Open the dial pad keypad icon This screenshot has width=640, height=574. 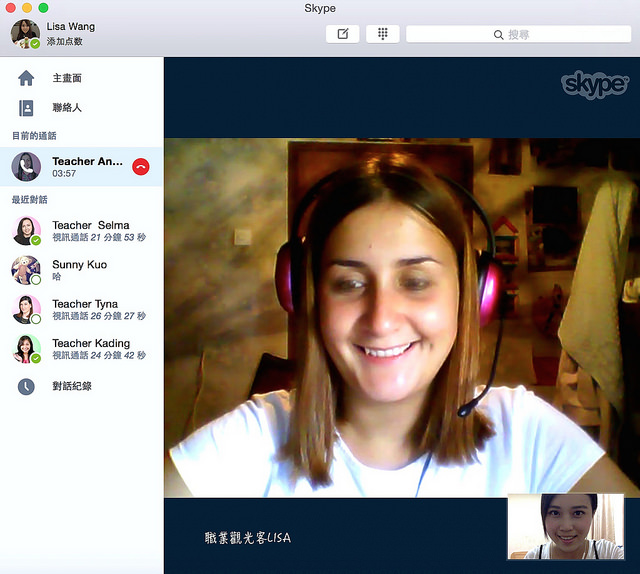click(382, 34)
